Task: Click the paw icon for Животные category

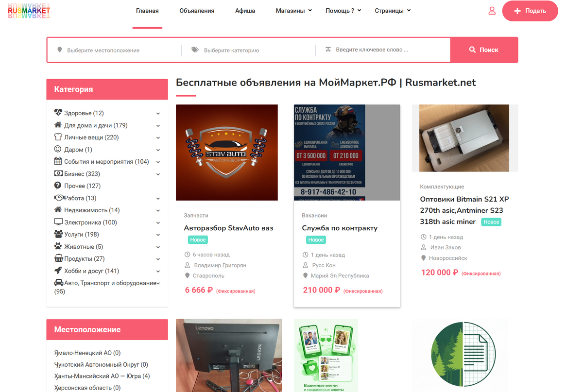Action: tap(58, 246)
